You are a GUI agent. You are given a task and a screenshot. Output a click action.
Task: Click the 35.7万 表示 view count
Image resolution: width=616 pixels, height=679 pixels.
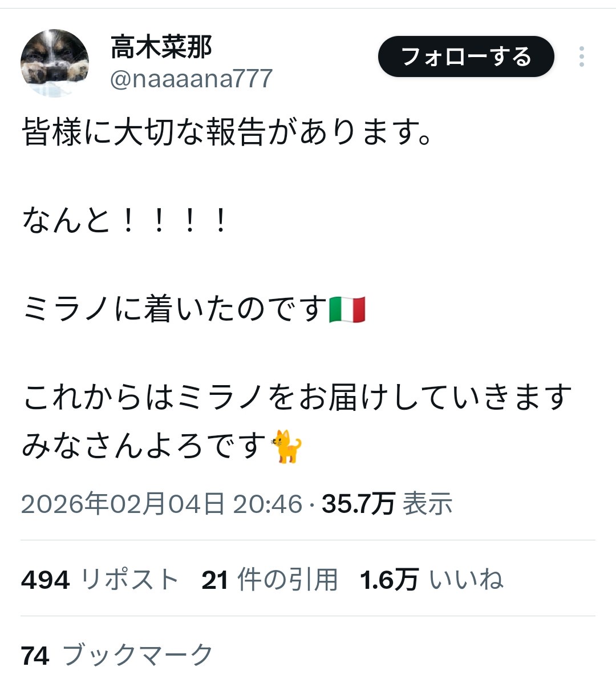coord(387,504)
